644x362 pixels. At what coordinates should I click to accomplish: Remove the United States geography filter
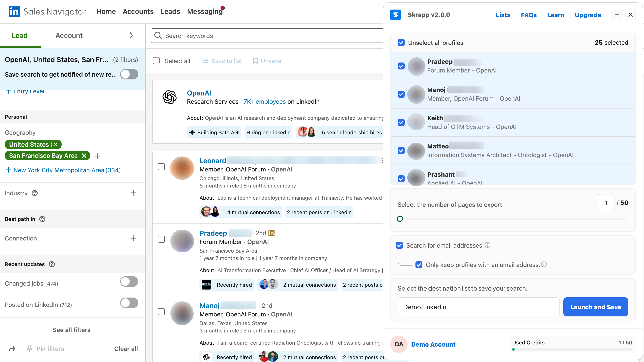[x=56, y=145]
